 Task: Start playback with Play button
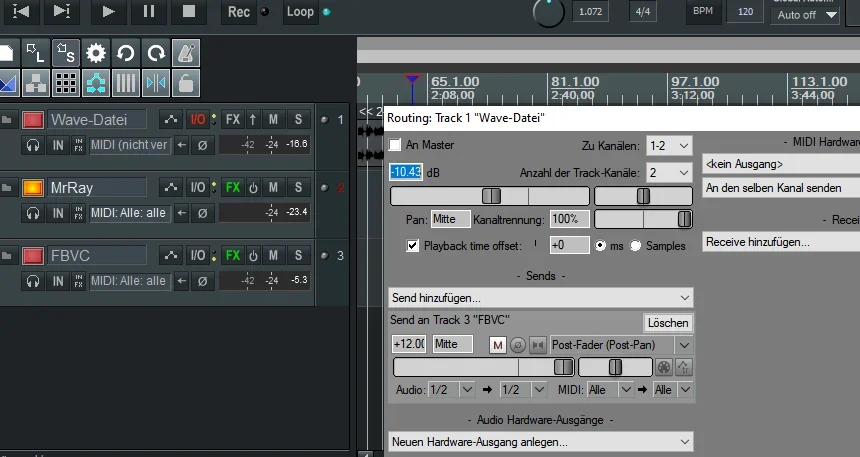tap(108, 12)
